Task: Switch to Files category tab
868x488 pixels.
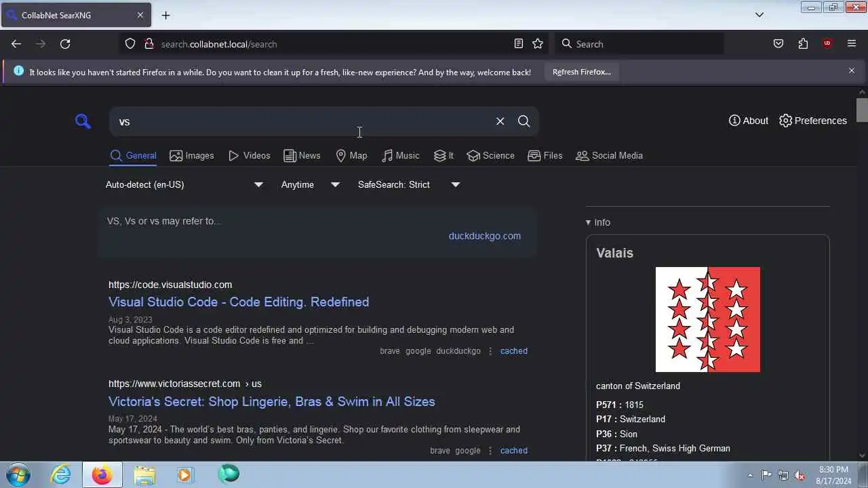Action: point(545,155)
